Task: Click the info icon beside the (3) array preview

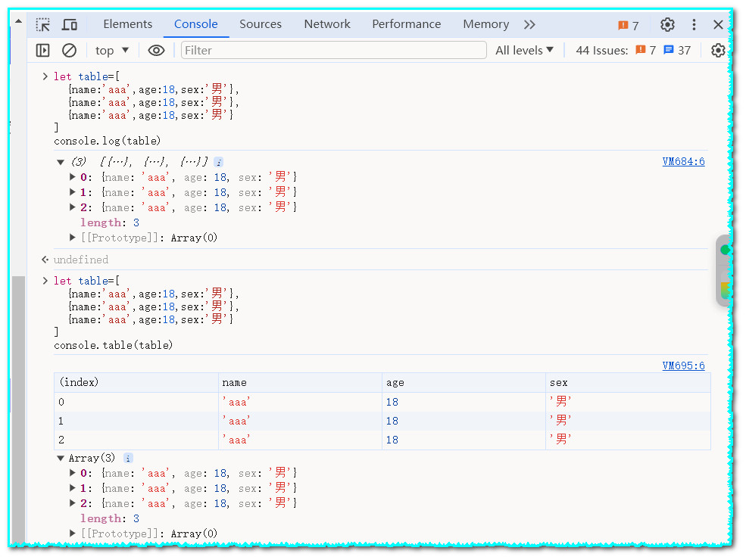Action: [218, 162]
